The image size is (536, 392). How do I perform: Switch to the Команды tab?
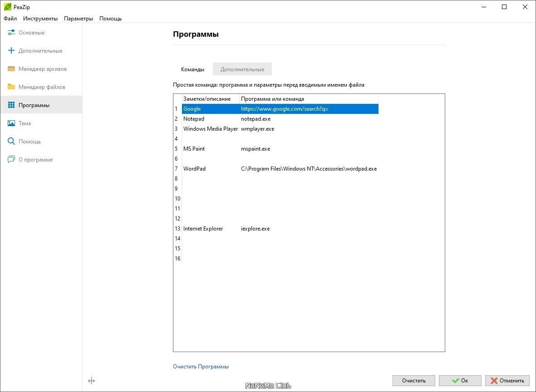192,69
